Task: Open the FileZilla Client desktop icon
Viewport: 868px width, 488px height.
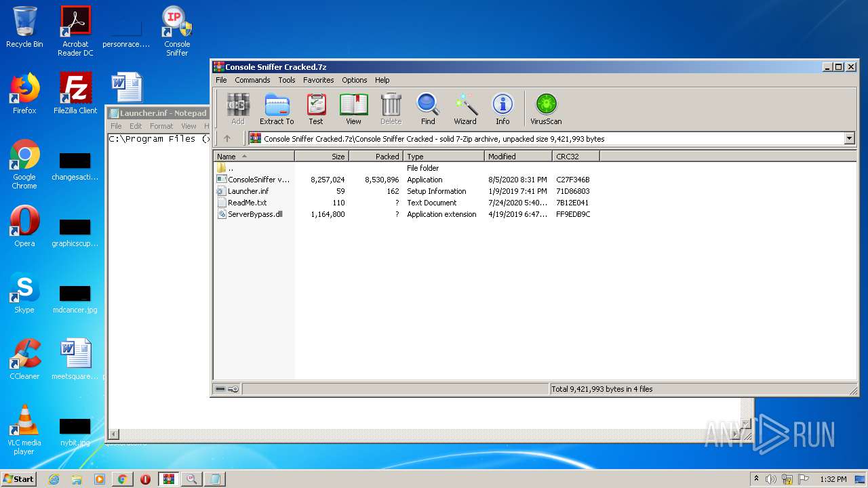Action: point(75,94)
